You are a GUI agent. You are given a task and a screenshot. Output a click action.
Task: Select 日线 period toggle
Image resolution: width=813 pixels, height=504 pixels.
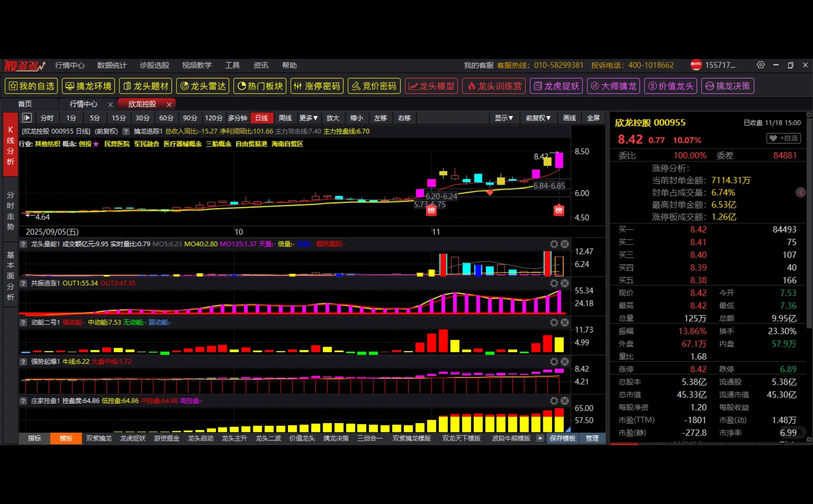pyautogui.click(x=261, y=118)
